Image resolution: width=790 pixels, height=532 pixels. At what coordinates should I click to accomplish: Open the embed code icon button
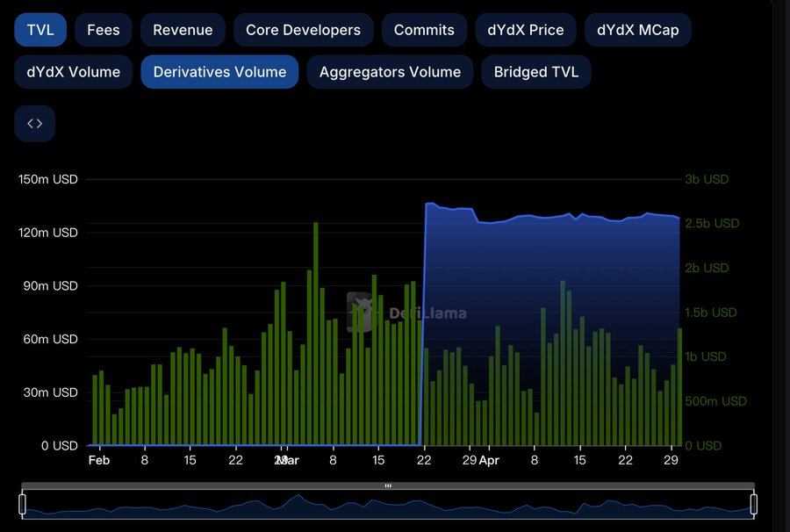[x=35, y=124]
